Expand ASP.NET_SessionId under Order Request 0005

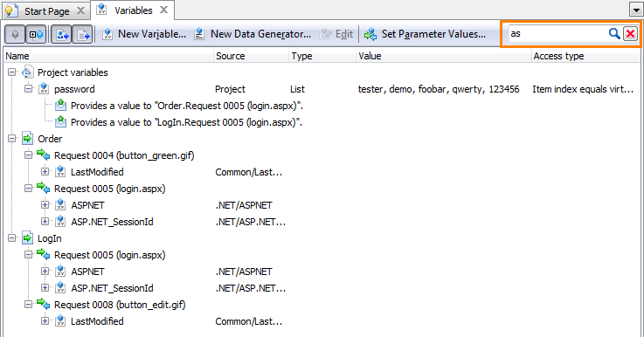click(45, 221)
